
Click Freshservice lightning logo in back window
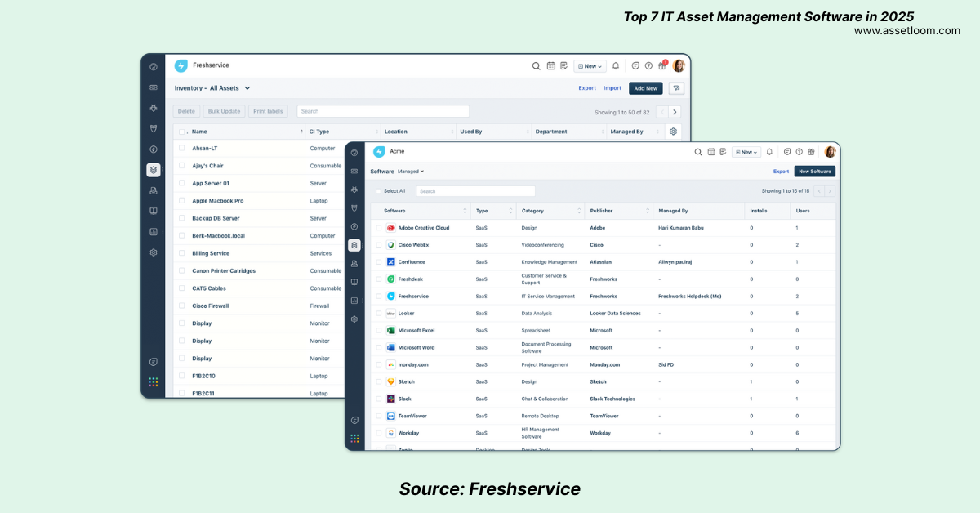(x=181, y=65)
